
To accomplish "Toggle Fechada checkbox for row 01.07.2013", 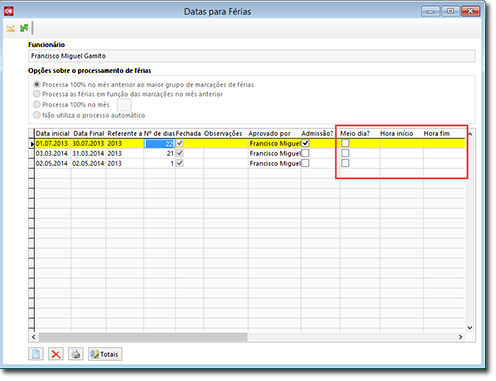I will 180,143.
